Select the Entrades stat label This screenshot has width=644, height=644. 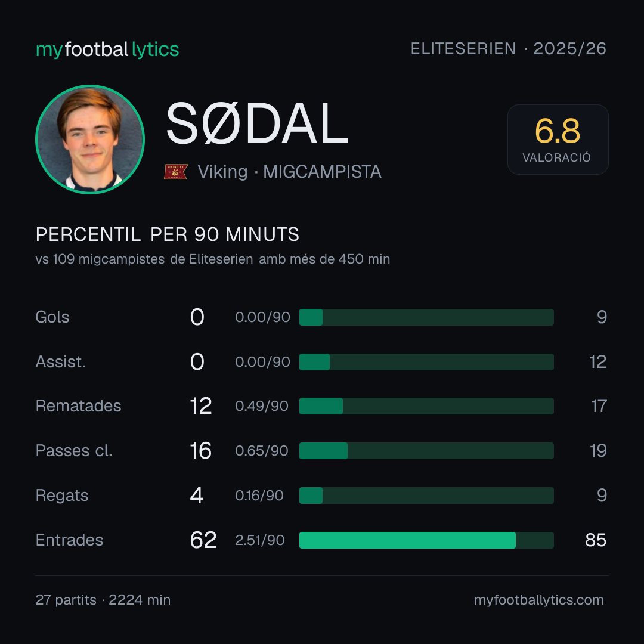pyautogui.click(x=69, y=540)
